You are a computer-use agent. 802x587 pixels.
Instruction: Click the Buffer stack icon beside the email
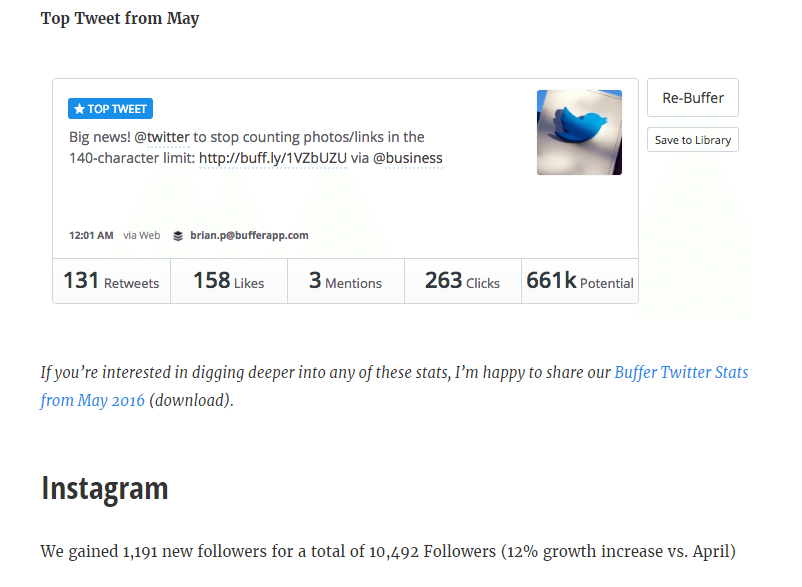click(x=177, y=236)
